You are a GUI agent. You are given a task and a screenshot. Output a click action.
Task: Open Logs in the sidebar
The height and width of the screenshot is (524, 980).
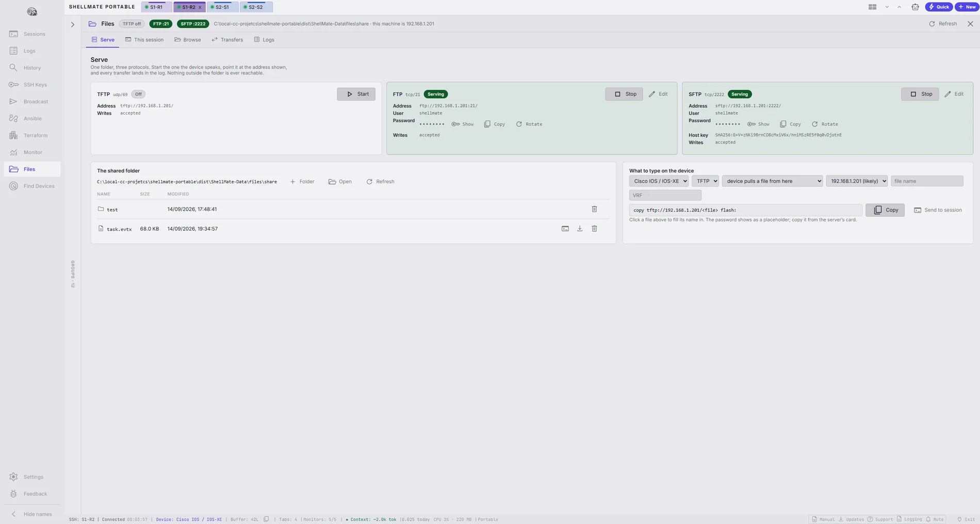pos(32,51)
